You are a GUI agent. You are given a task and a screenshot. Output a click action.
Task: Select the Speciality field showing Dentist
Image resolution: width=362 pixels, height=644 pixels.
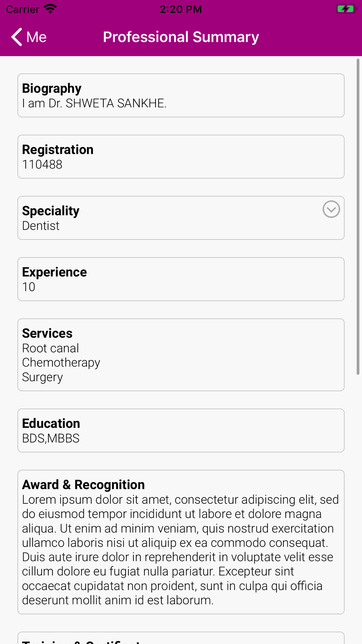coord(181,218)
